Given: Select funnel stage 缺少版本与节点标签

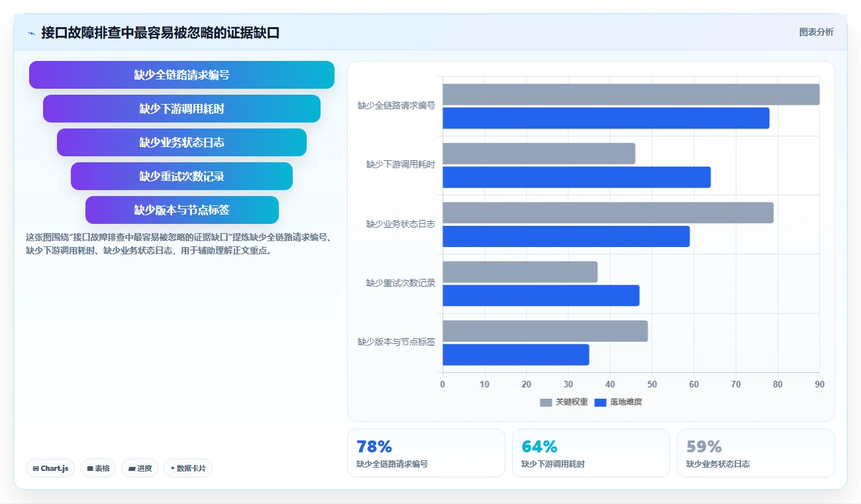Looking at the screenshot, I should pyautogui.click(x=181, y=210).
